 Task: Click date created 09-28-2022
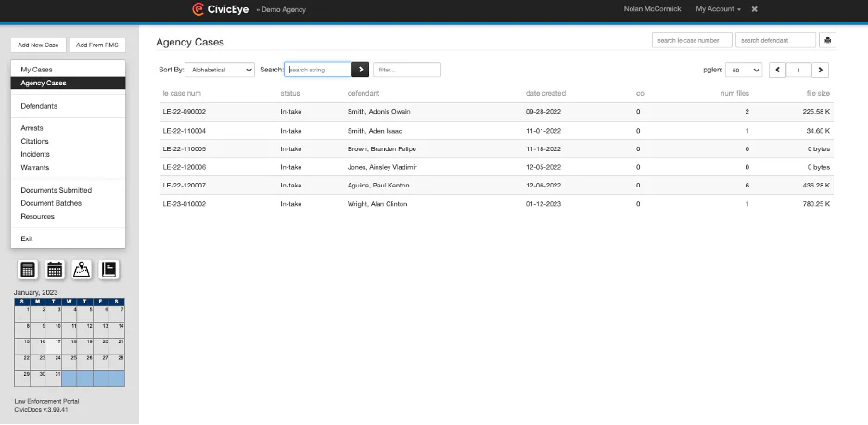point(543,112)
